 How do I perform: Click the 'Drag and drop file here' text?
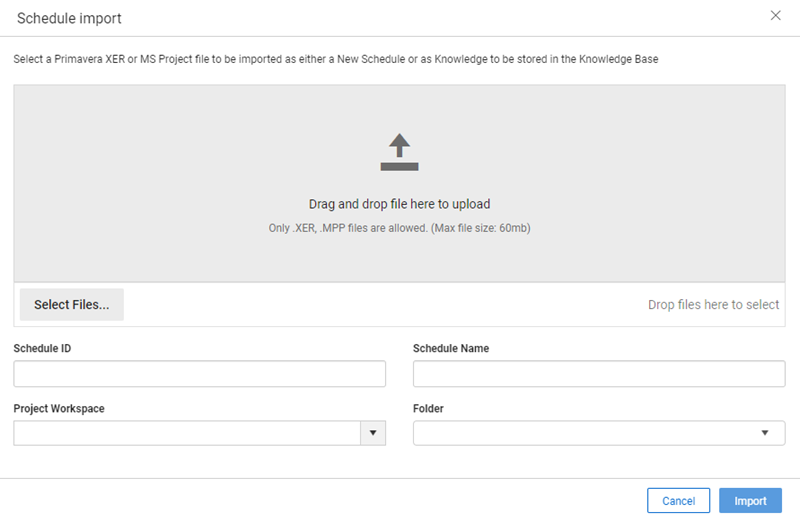tap(399, 204)
